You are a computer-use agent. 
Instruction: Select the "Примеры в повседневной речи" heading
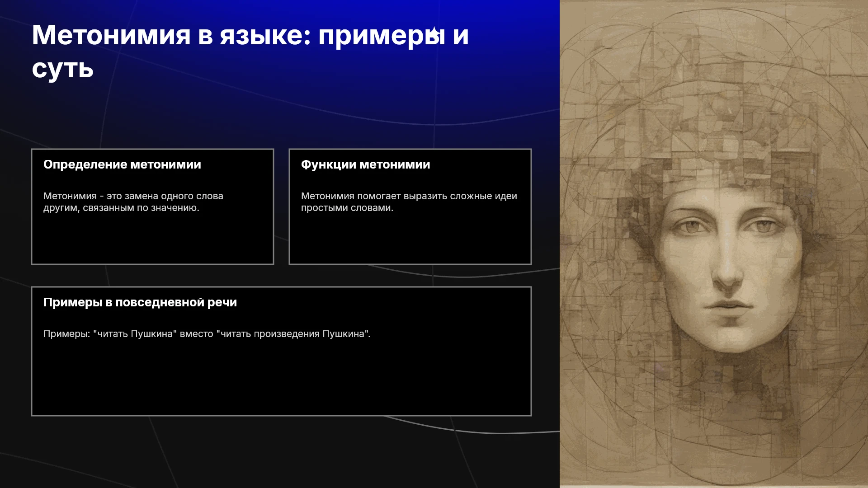coord(140,302)
